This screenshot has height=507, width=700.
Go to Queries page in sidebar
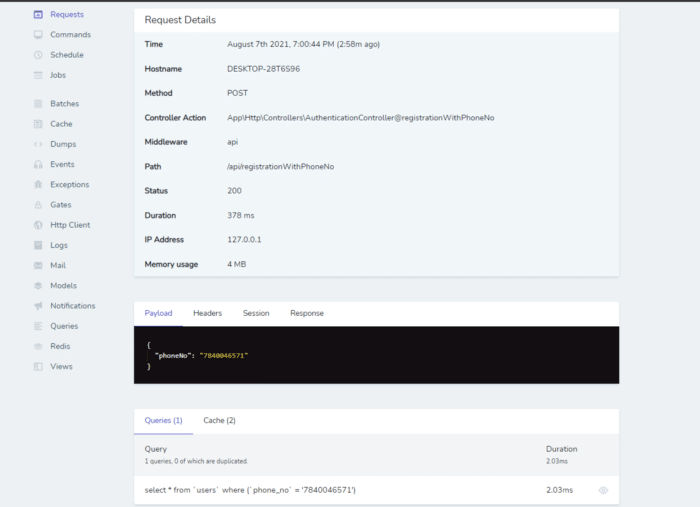point(64,326)
